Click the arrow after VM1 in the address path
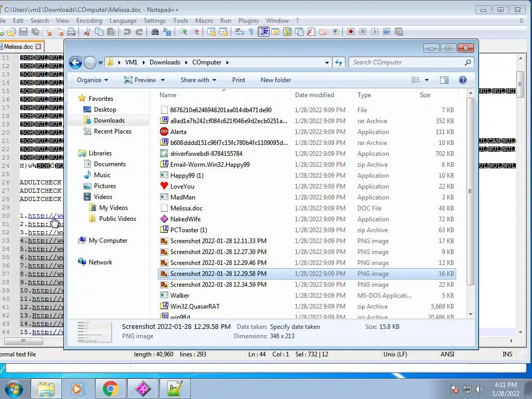The width and height of the screenshot is (532, 399). [144, 62]
